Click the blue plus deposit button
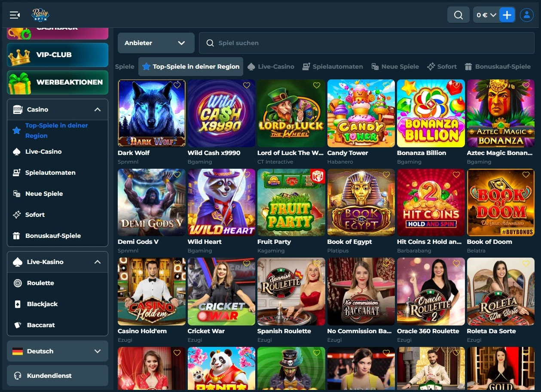 [507, 15]
